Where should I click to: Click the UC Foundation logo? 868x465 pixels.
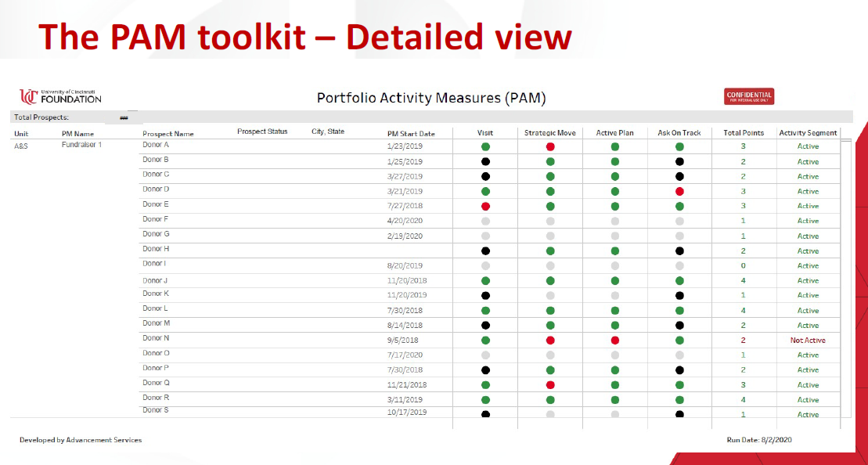coord(60,97)
